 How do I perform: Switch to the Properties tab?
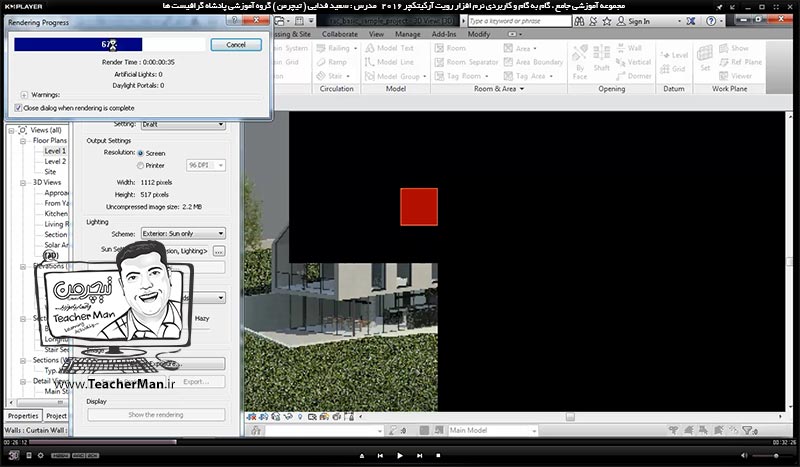(23, 416)
